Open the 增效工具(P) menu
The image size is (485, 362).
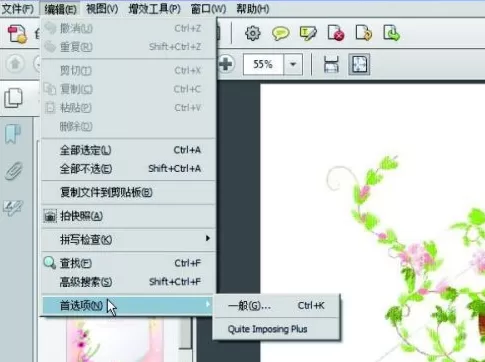155,9
